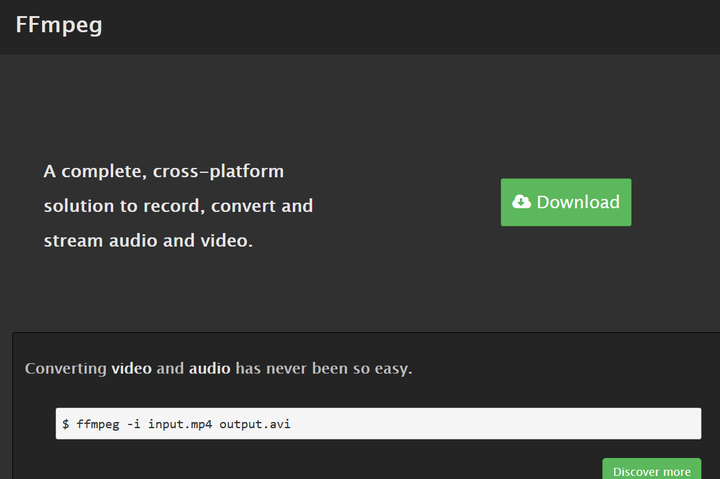The width and height of the screenshot is (720, 479).
Task: Click the line "stream audio and video."
Action: coord(148,241)
